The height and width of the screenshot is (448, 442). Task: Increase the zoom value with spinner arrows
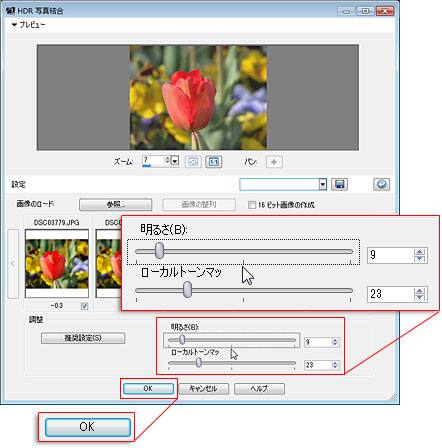(x=167, y=158)
